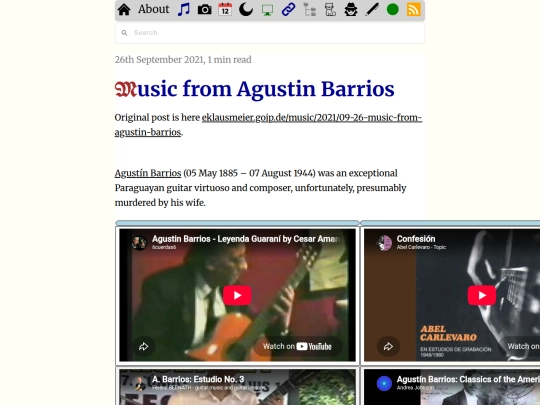Click the hacker spy icon
The width and height of the screenshot is (540, 405).
[351, 10]
